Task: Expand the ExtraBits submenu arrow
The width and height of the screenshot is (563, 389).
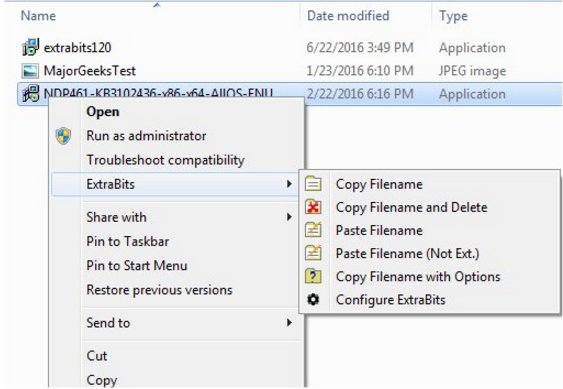Action: pyautogui.click(x=289, y=184)
